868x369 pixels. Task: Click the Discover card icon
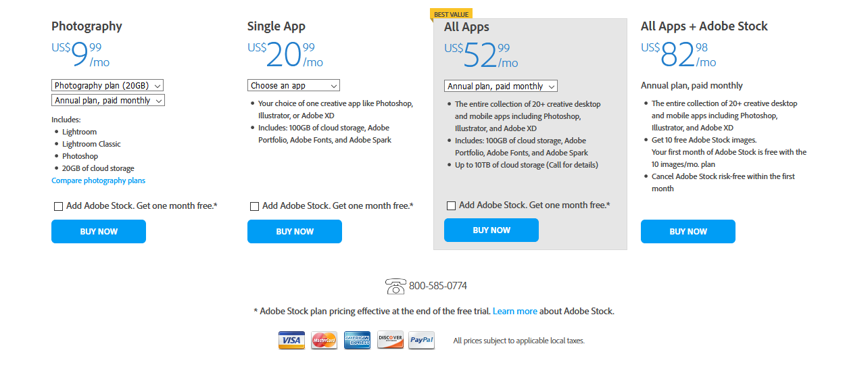tap(390, 340)
